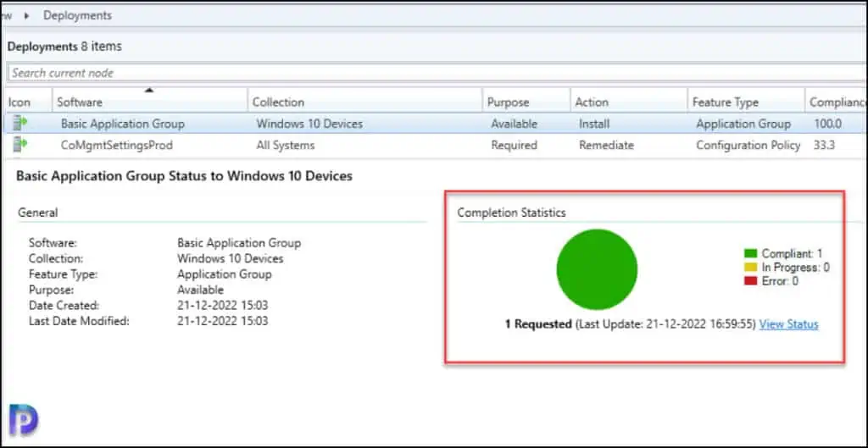868x448 pixels.
Task: Click the All Systems collection cell
Action: point(285,146)
